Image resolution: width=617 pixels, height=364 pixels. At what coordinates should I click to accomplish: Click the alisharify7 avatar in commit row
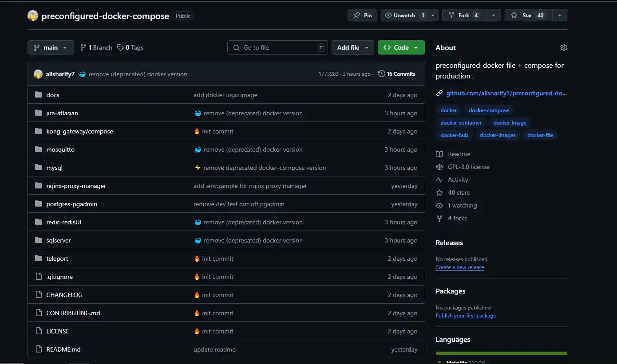point(38,74)
